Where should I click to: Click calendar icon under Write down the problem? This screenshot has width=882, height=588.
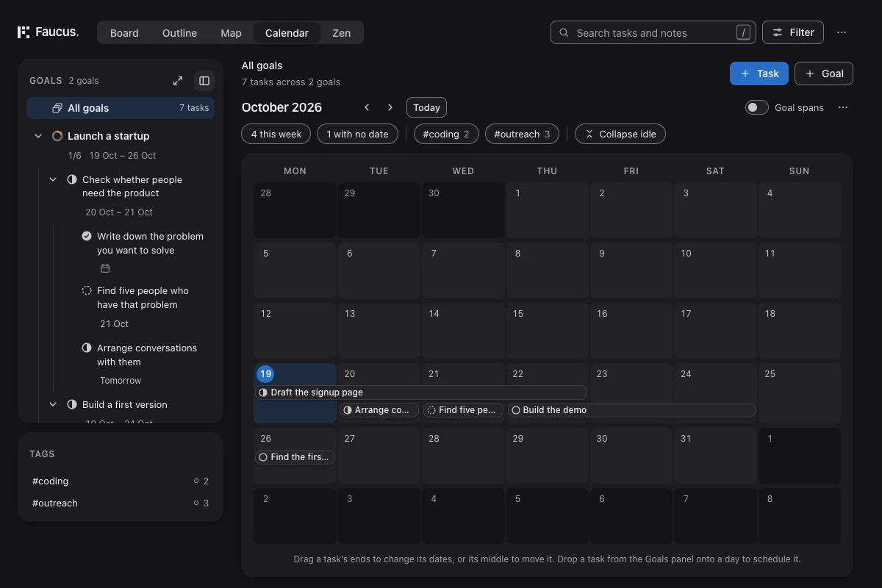tap(105, 268)
